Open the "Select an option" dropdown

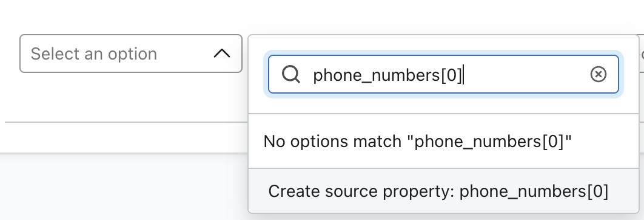(131, 53)
